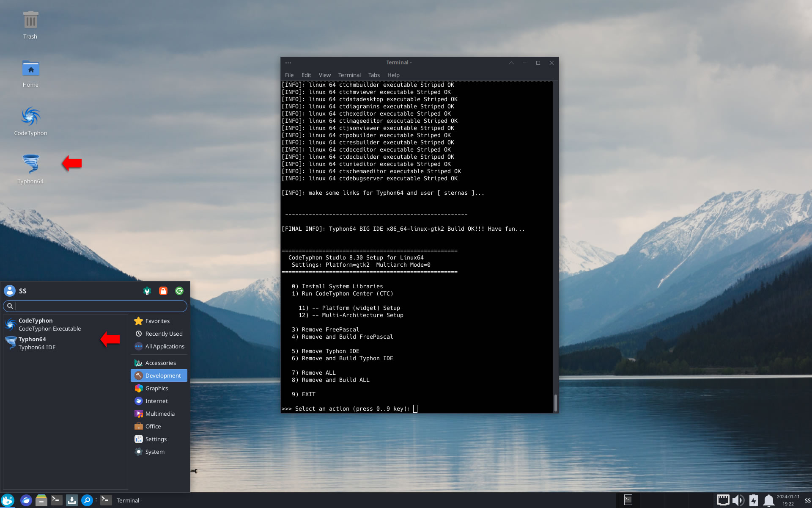Click the date and time clock
The width and height of the screenshot is (812, 508).
point(788,500)
